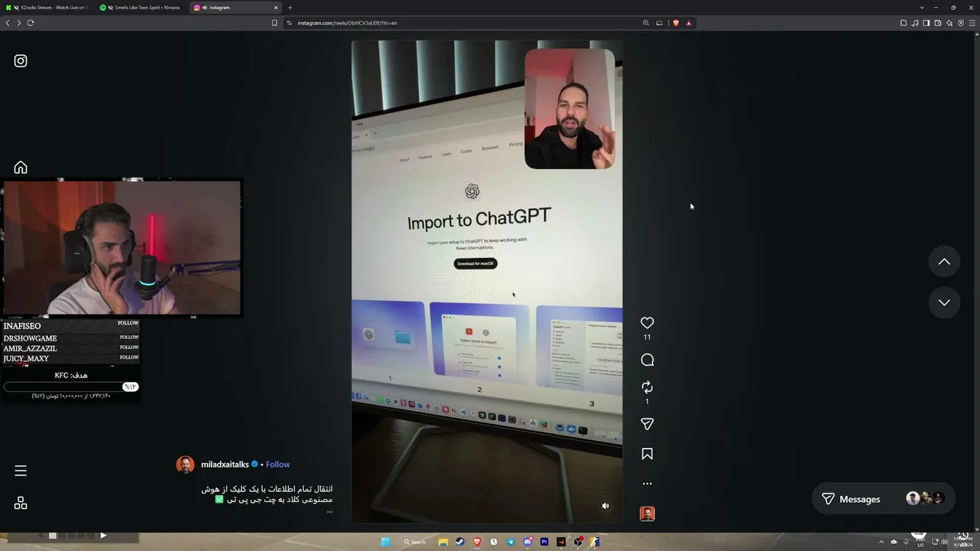Like the reel with the heart icon

(647, 323)
